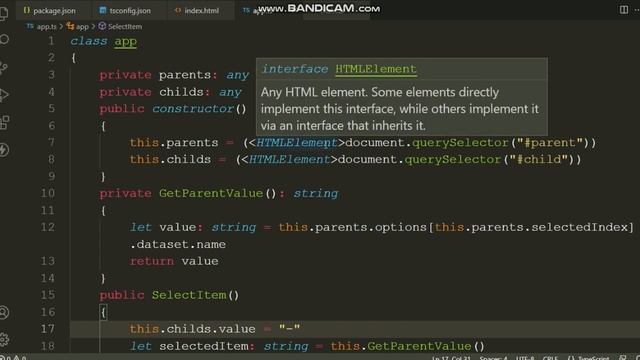Click the package.json file type icon

click(x=27, y=10)
